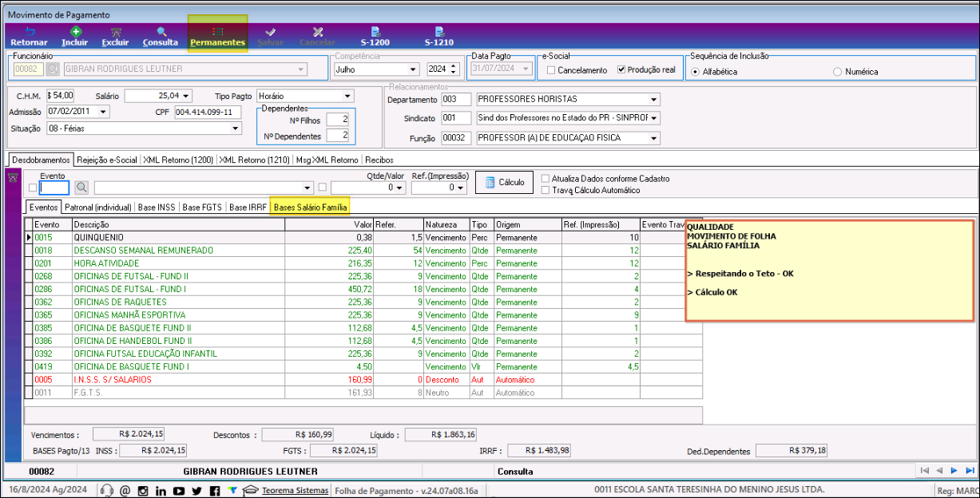Switch to XML Retorno (1210) tab
Screen dimensions: 980x498
tap(254, 160)
